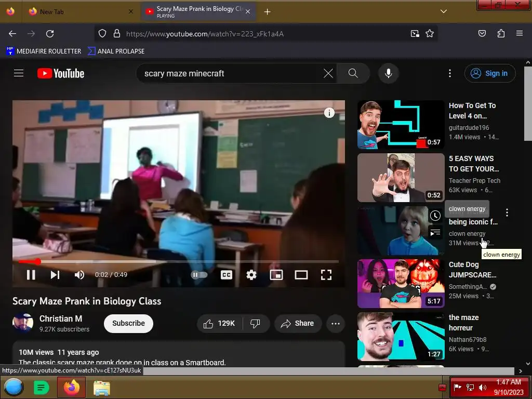Screen dimensions: 532x399
Task: Save page to Pocket
Action: click(482, 34)
